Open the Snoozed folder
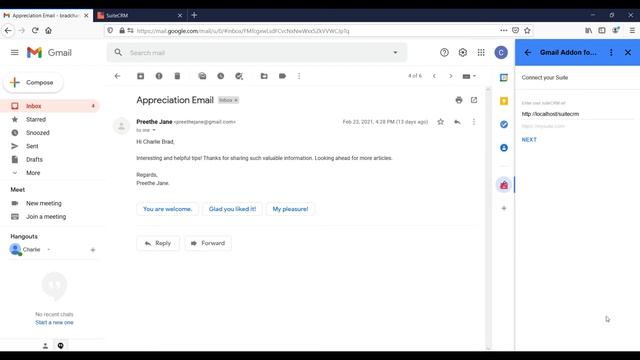The width and height of the screenshot is (640, 360). point(38,133)
